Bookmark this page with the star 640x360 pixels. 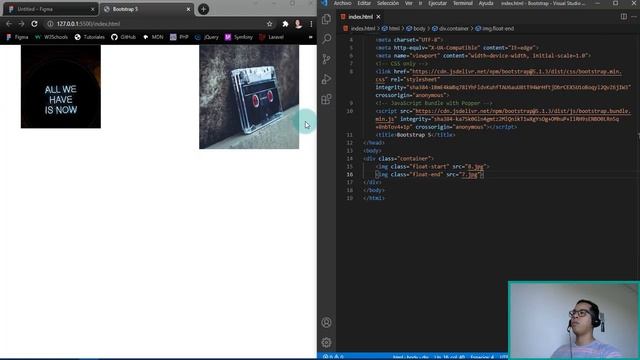pos(269,24)
